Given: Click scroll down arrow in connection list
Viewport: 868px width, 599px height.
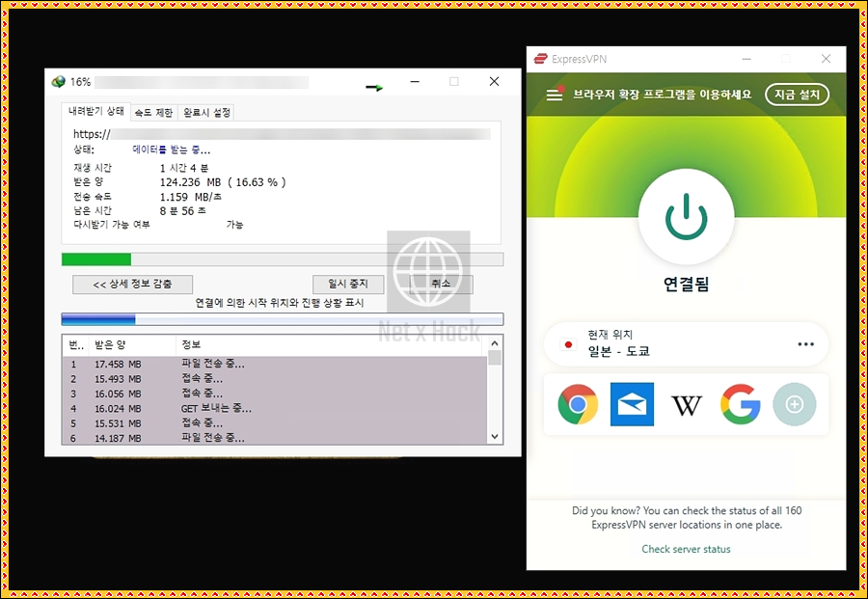Looking at the screenshot, I should coord(495,436).
